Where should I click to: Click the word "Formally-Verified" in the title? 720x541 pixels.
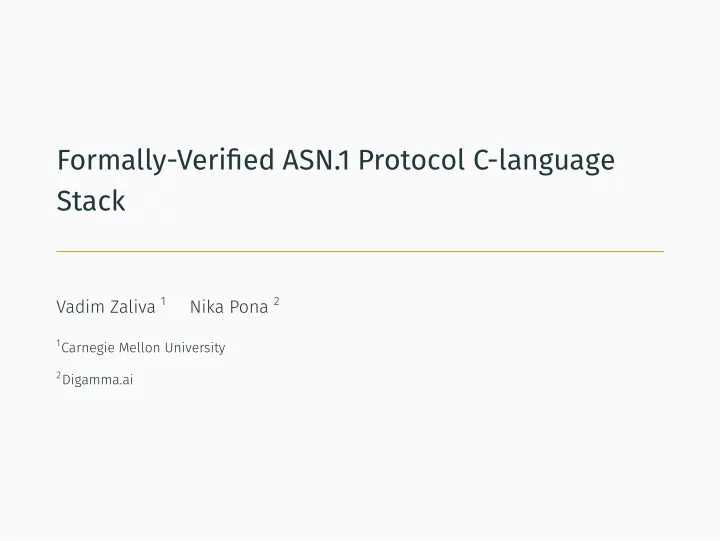(165, 161)
